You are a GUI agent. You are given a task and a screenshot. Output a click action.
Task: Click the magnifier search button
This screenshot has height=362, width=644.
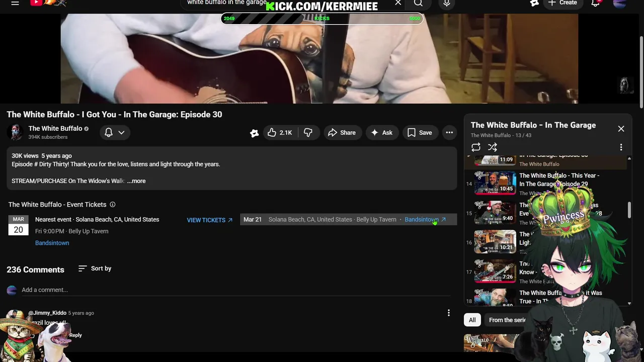pos(418,3)
